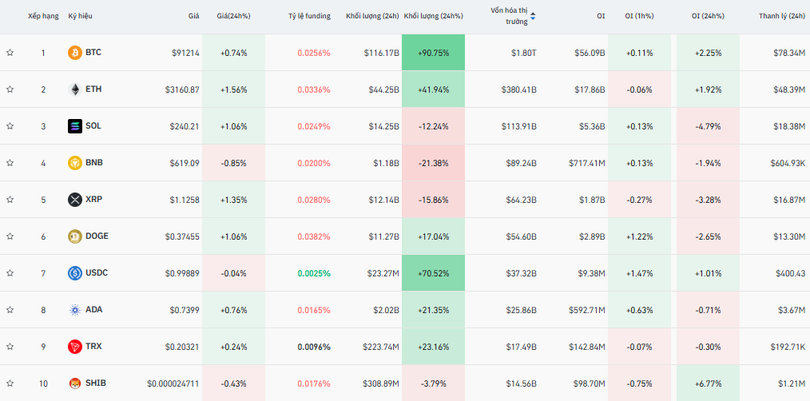The width and height of the screenshot is (810, 401).
Task: Select the BTC 24h volume change cell +90.75%
Action: pos(433,52)
